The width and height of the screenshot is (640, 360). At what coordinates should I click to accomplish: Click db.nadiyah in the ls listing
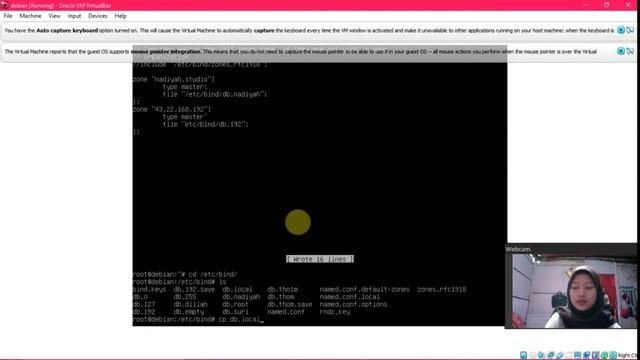(x=241, y=297)
